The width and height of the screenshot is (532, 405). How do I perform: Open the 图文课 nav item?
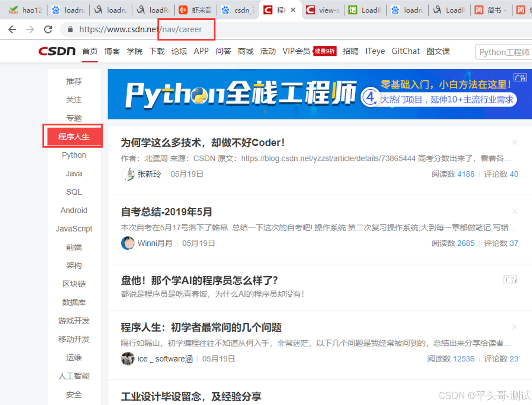coord(438,51)
